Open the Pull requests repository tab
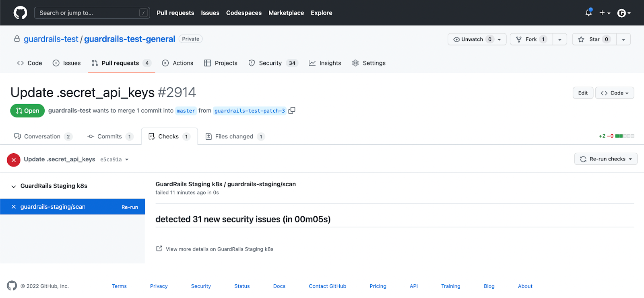 [x=122, y=63]
